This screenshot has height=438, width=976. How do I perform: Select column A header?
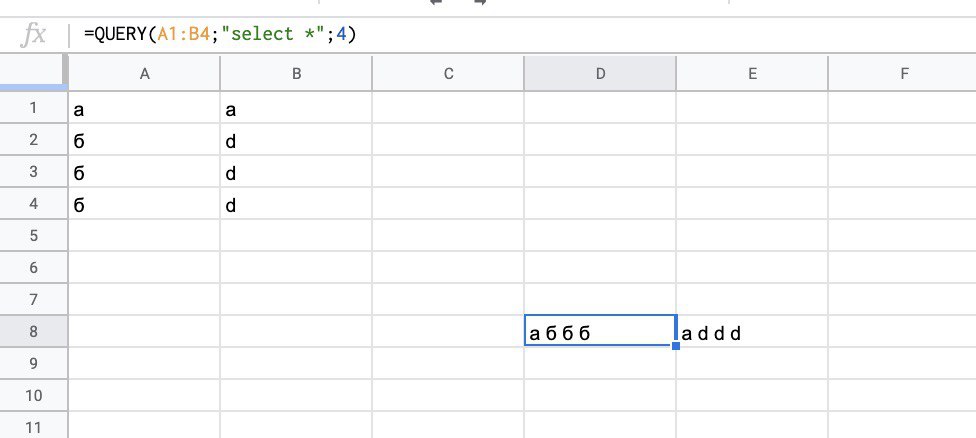144,73
